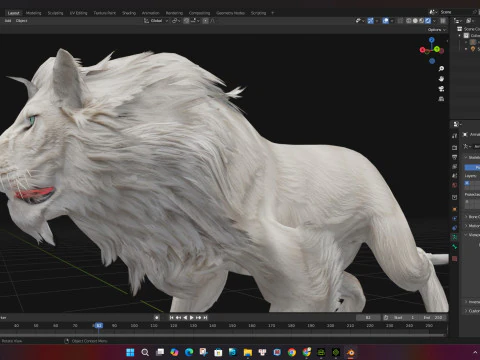
Task: Jump to the last frame
Action: click(205, 318)
